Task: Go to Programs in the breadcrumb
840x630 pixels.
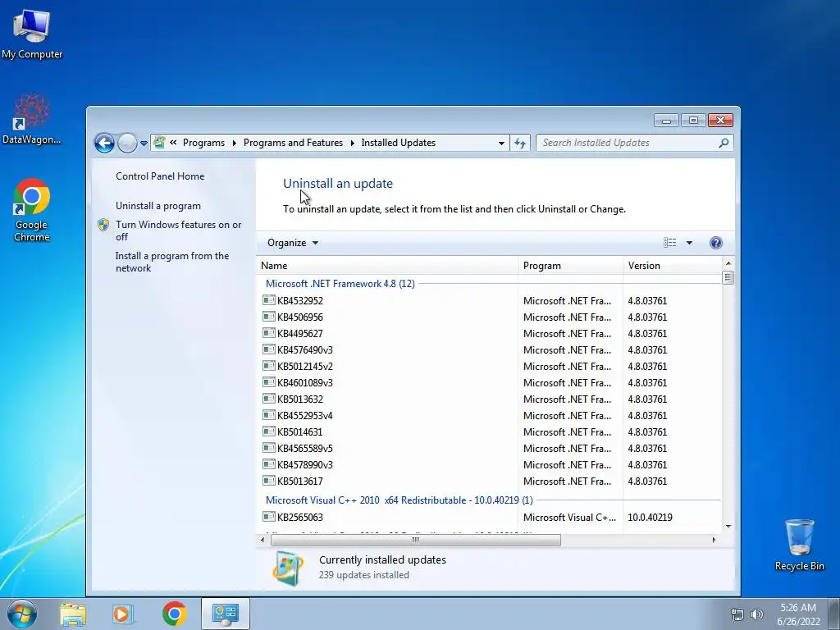Action: (x=203, y=143)
